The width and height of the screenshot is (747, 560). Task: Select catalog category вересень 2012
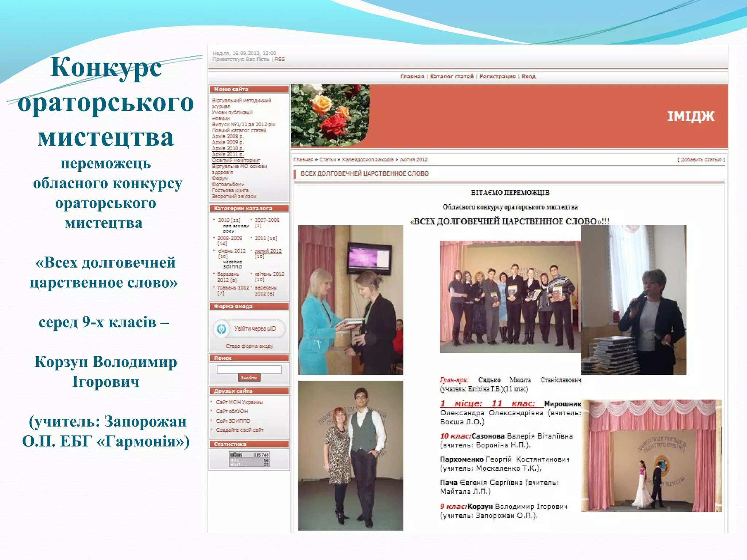[x=266, y=291]
